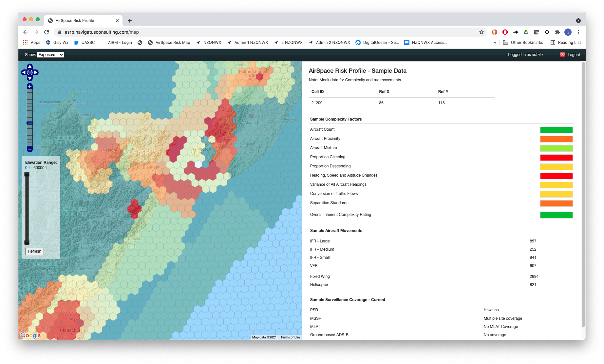
Task: Open the AIRM - Login bookmark
Action: point(120,43)
